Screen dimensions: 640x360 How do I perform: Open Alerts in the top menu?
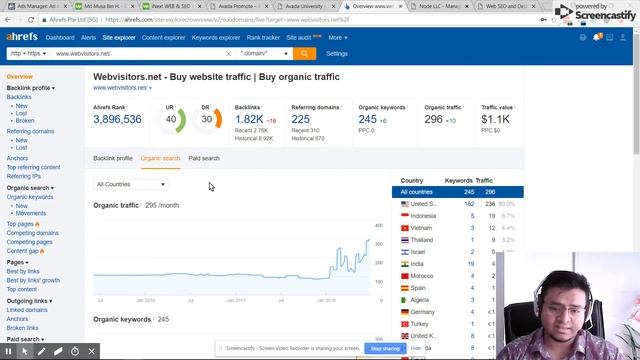coord(88,38)
